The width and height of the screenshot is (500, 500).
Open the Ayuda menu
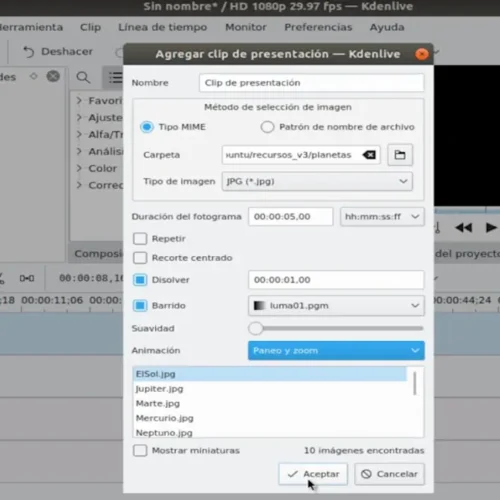click(x=387, y=27)
